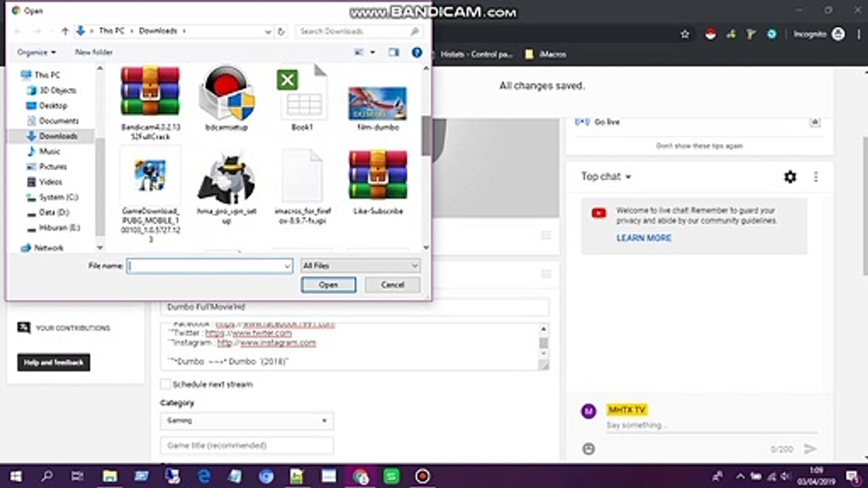
Task: Open Windows taskbar search
Action: click(47, 476)
